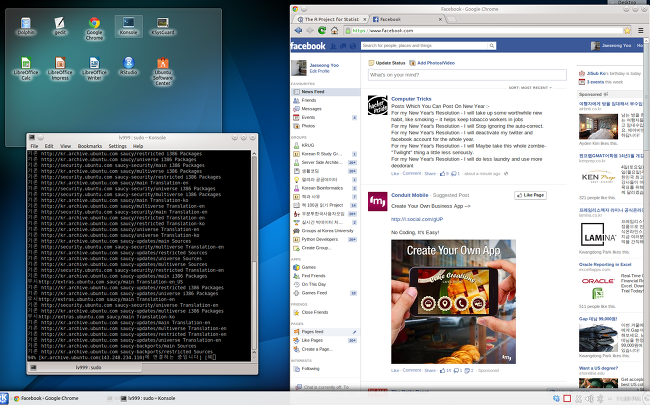Click the Chrome address bar

[x=485, y=30]
